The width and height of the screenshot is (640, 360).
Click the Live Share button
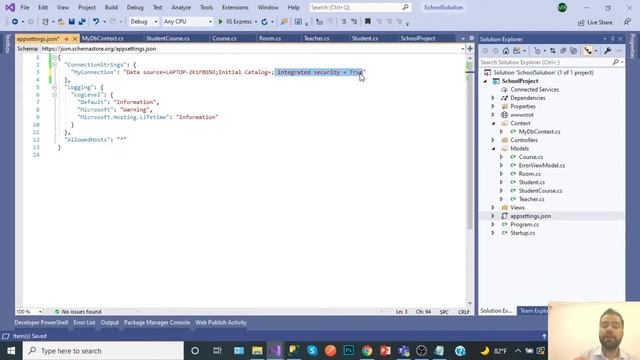pos(596,22)
